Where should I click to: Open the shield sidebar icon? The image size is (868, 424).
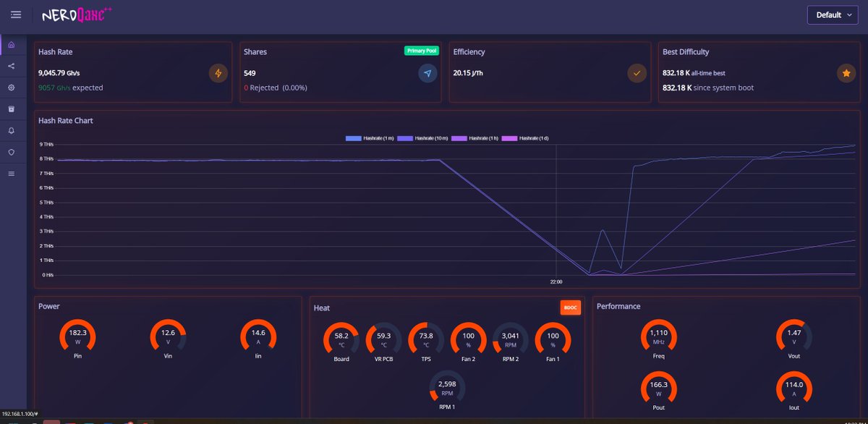[11, 152]
